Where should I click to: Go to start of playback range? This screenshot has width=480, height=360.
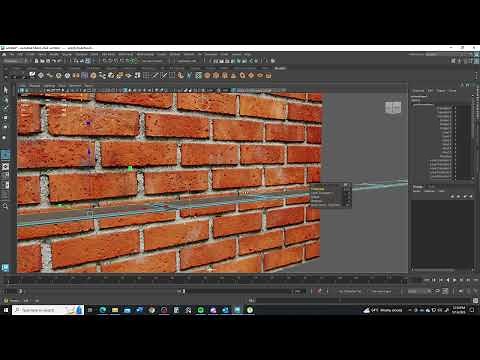point(427,280)
